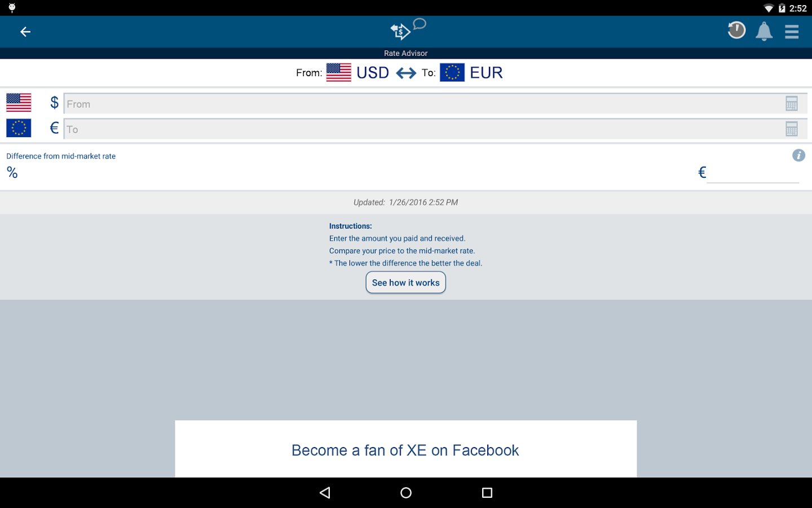812x508 pixels.
Task: Tap the Android home button
Action: pos(406,493)
